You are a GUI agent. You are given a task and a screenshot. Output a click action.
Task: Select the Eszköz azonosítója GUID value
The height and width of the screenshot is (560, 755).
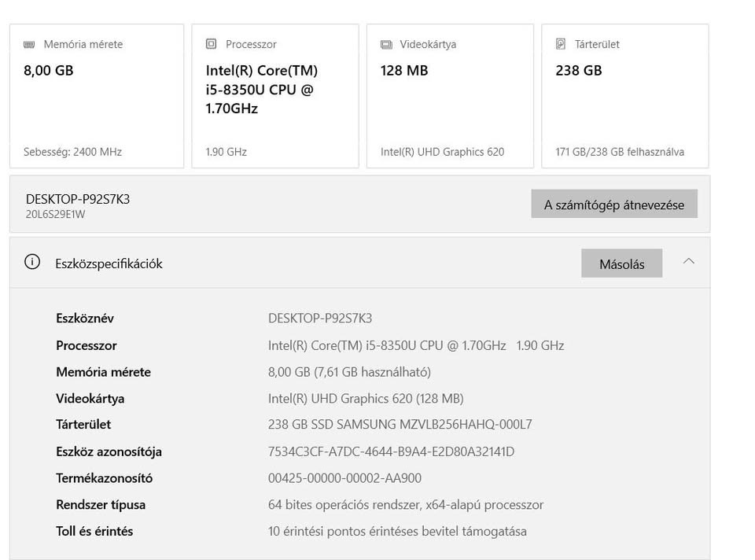[391, 451]
